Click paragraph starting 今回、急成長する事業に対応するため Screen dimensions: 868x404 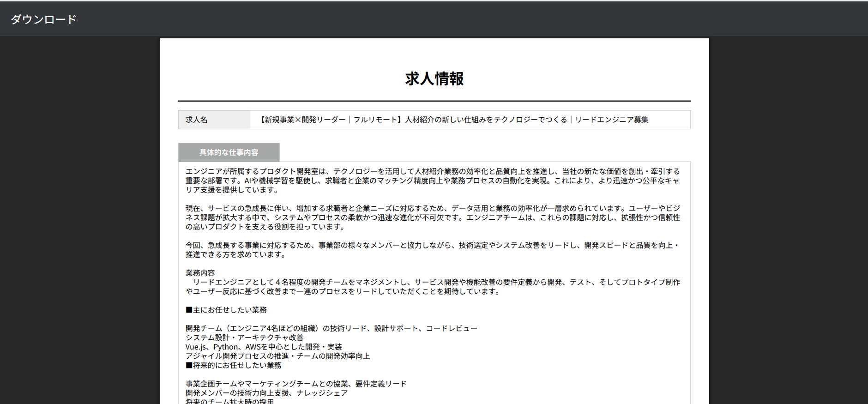pyautogui.click(x=433, y=250)
